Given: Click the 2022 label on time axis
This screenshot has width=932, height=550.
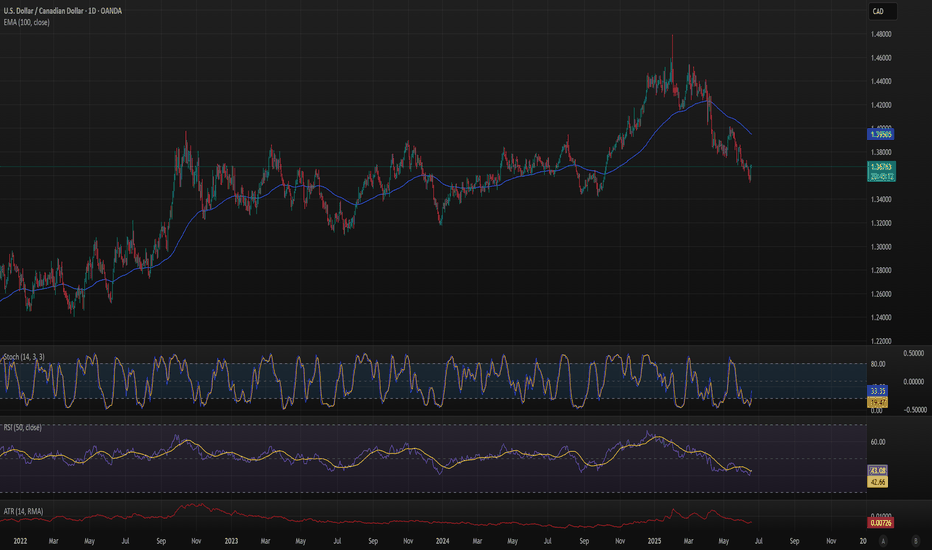Looking at the screenshot, I should pos(20,541).
